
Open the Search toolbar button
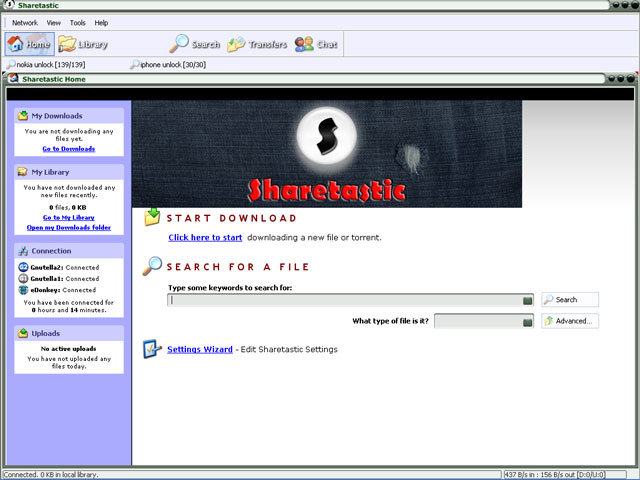[195, 44]
